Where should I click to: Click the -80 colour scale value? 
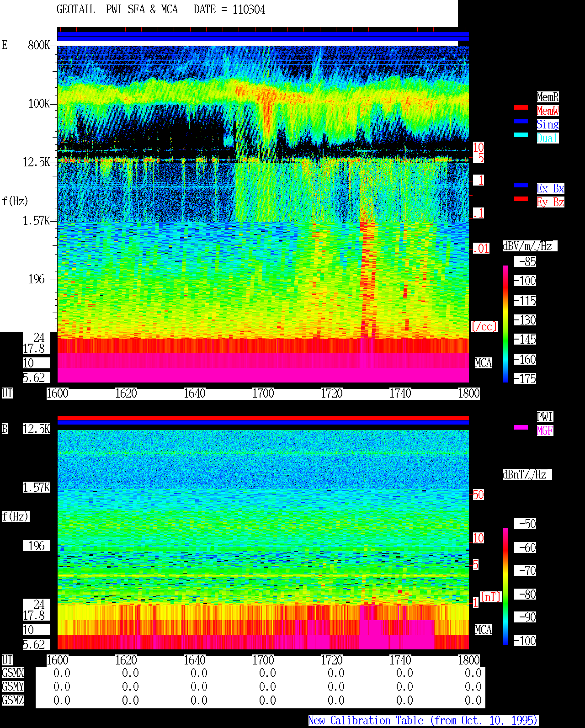point(525,594)
